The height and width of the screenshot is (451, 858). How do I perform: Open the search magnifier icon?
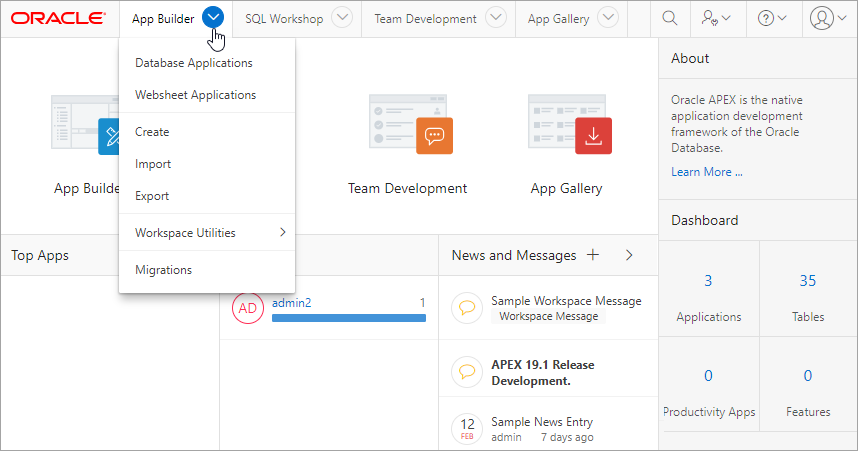670,18
